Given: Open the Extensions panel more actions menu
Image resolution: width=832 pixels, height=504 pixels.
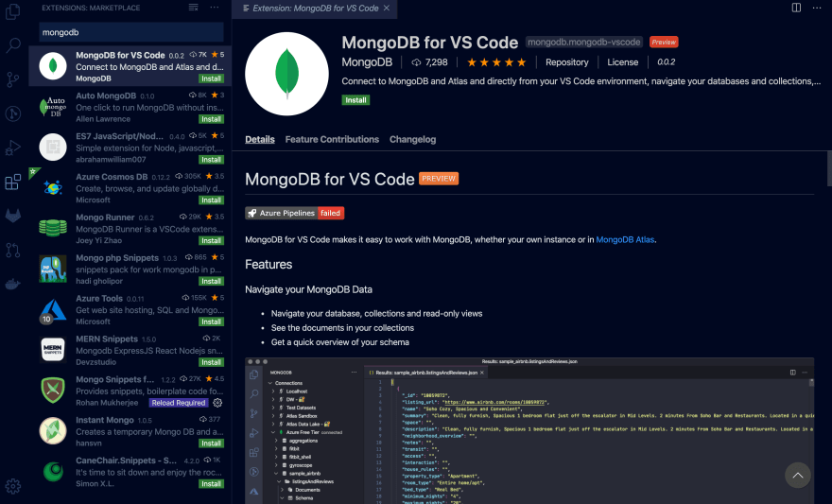Looking at the screenshot, I should 215,8.
